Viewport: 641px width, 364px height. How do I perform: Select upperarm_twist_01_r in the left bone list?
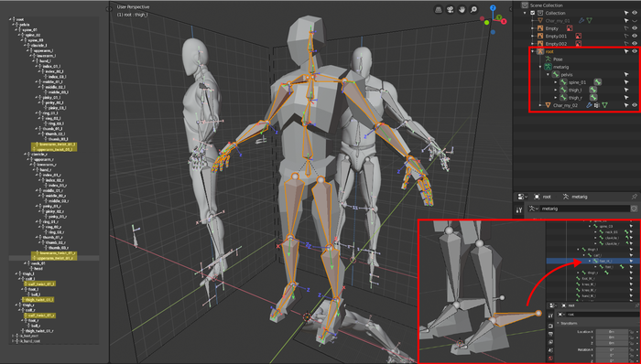[55, 258]
